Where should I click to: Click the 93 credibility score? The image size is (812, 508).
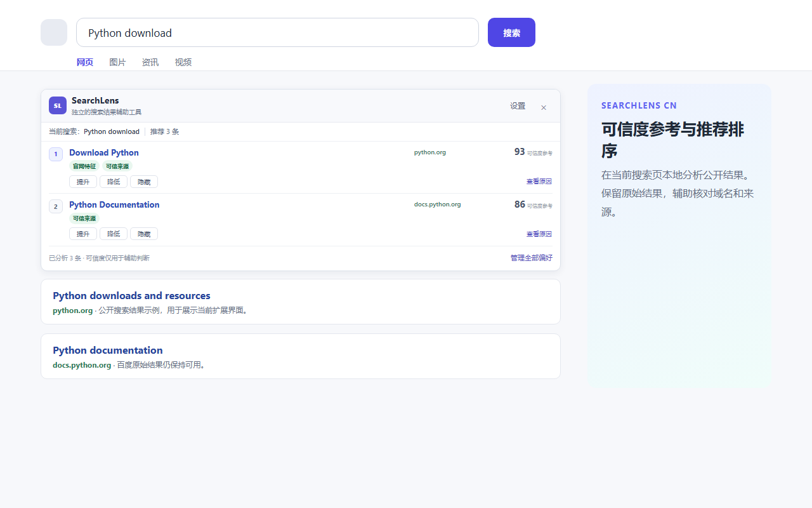(520, 152)
